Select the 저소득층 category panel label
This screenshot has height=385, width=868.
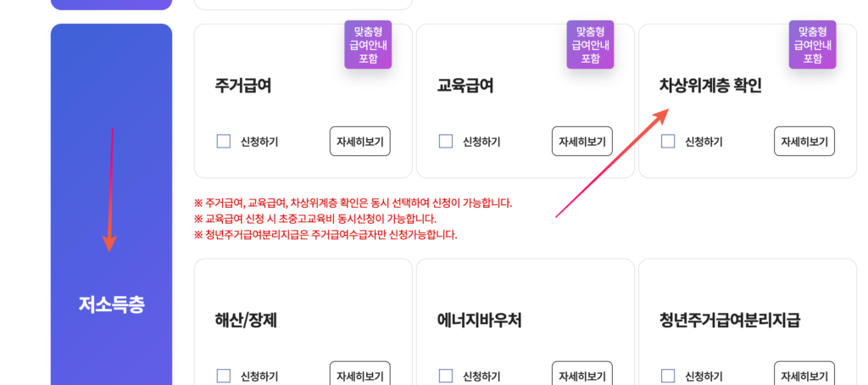click(111, 304)
